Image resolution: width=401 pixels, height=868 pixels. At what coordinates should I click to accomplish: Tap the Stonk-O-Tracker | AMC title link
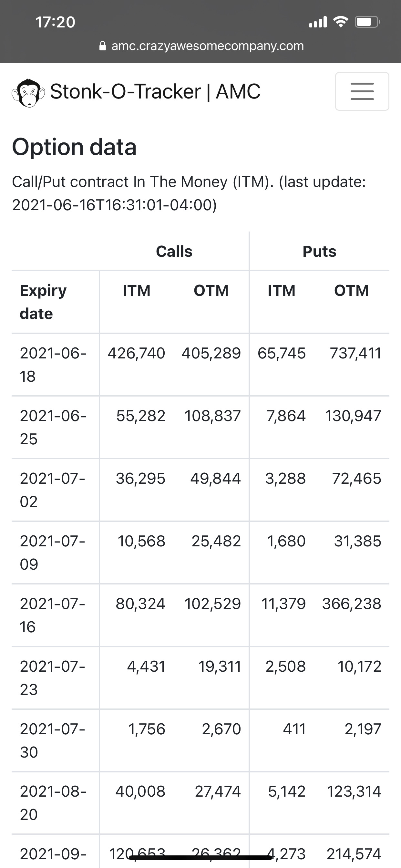point(155,92)
